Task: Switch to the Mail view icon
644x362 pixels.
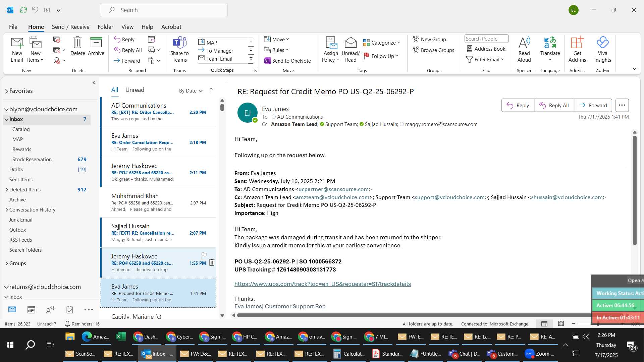Action: pos(12,309)
